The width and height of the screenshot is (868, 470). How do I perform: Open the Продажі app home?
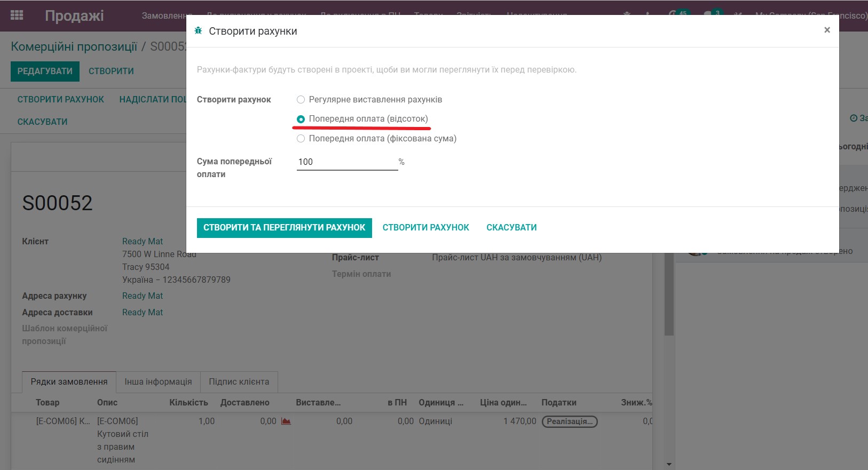click(x=74, y=15)
